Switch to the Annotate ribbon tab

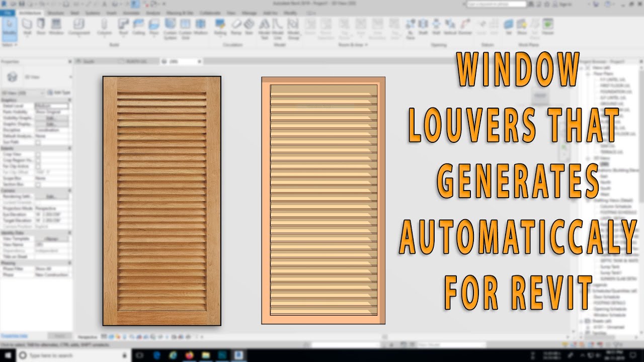click(x=132, y=13)
